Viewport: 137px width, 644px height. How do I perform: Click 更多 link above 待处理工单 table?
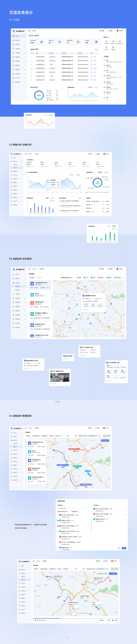(x=97, y=49)
